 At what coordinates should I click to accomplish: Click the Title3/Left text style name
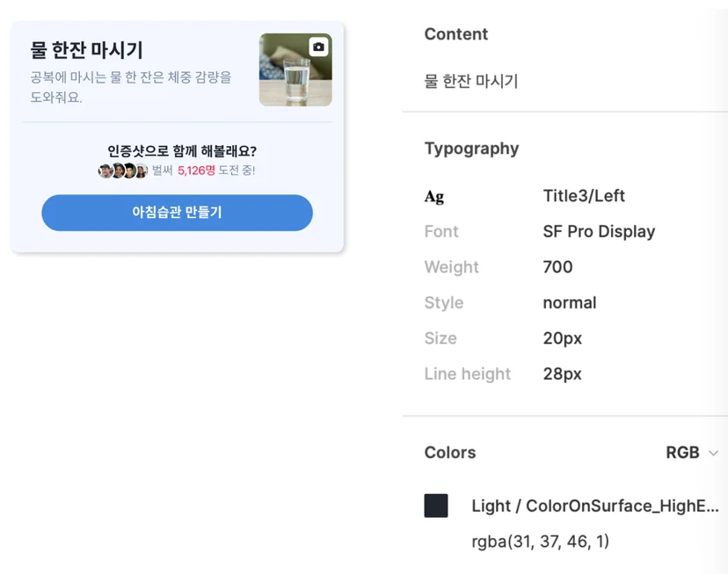[x=584, y=196]
